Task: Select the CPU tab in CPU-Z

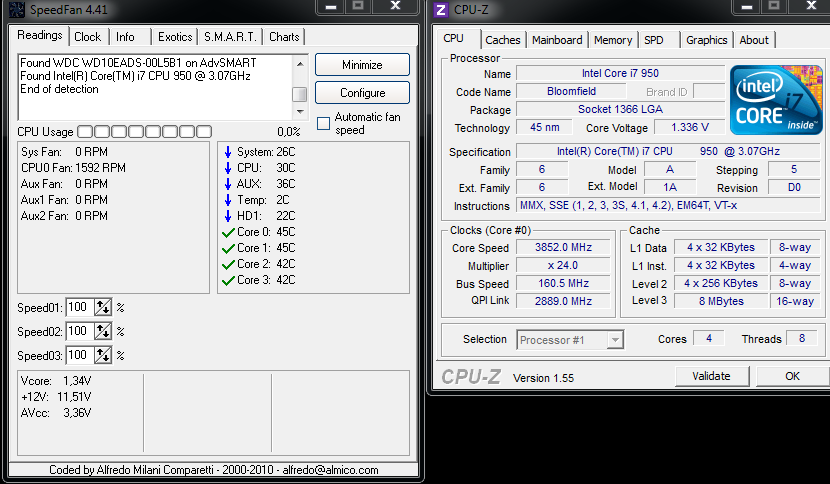Action: (454, 38)
